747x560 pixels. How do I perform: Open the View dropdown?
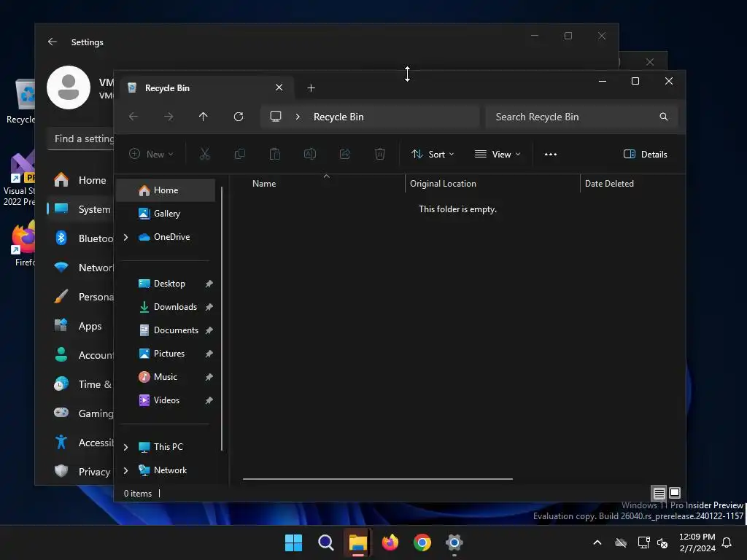click(x=498, y=155)
